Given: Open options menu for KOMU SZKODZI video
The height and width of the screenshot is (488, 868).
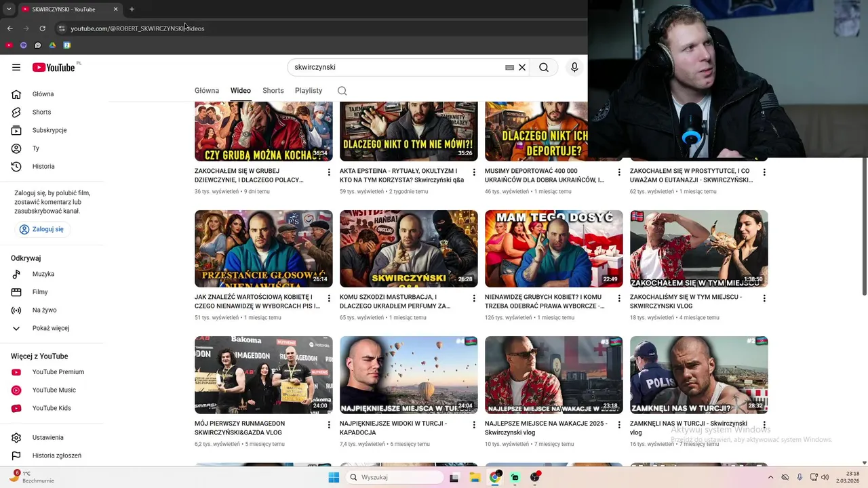Looking at the screenshot, I should click(x=474, y=298).
